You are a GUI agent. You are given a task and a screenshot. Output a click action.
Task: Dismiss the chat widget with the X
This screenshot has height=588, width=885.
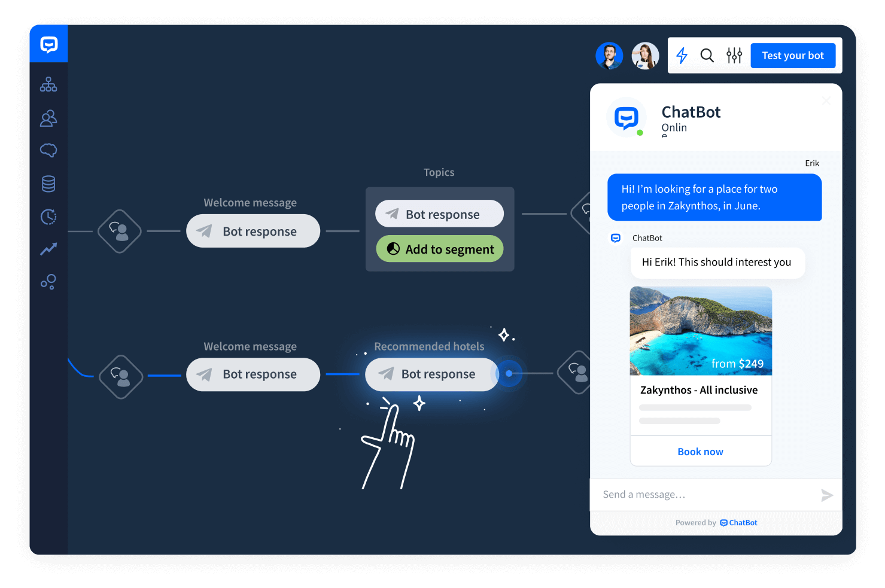point(826,100)
